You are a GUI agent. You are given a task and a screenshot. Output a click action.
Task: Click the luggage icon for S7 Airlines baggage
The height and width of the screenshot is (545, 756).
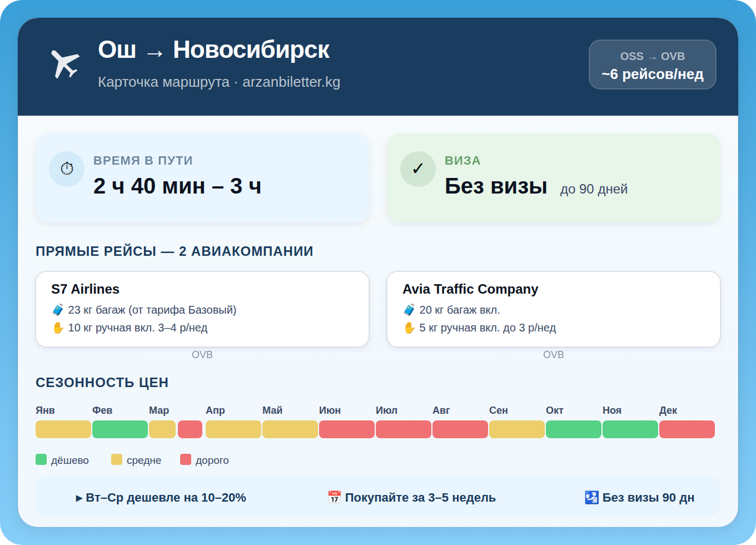58,310
